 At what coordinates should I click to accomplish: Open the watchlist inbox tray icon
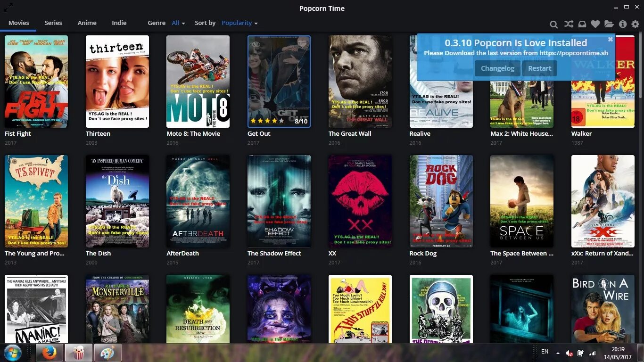(582, 24)
